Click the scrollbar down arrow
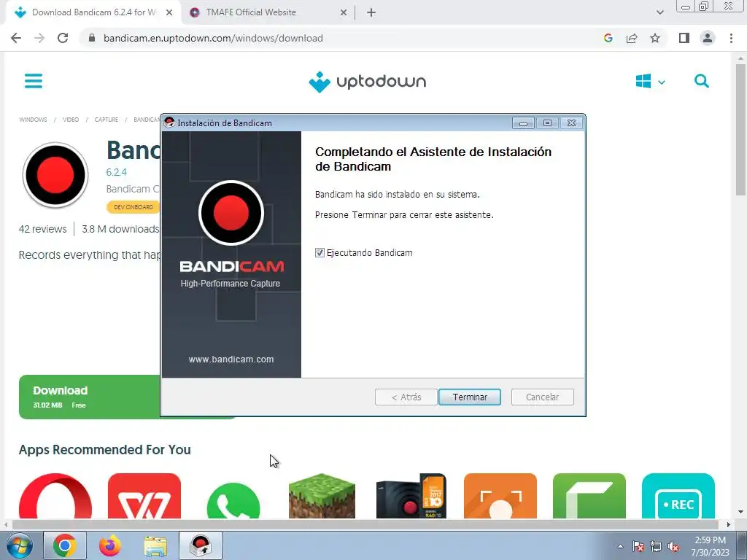The width and height of the screenshot is (747, 560). click(x=740, y=512)
